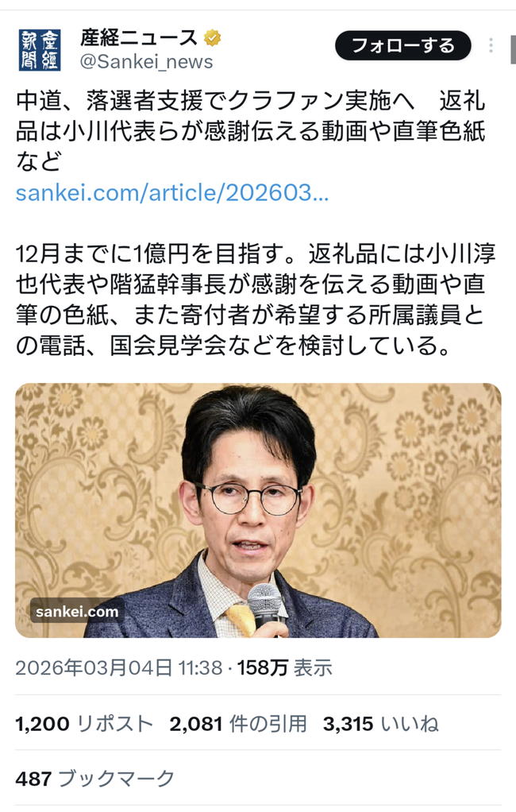Open the article preview photo
The image size is (516, 812).
(258, 510)
